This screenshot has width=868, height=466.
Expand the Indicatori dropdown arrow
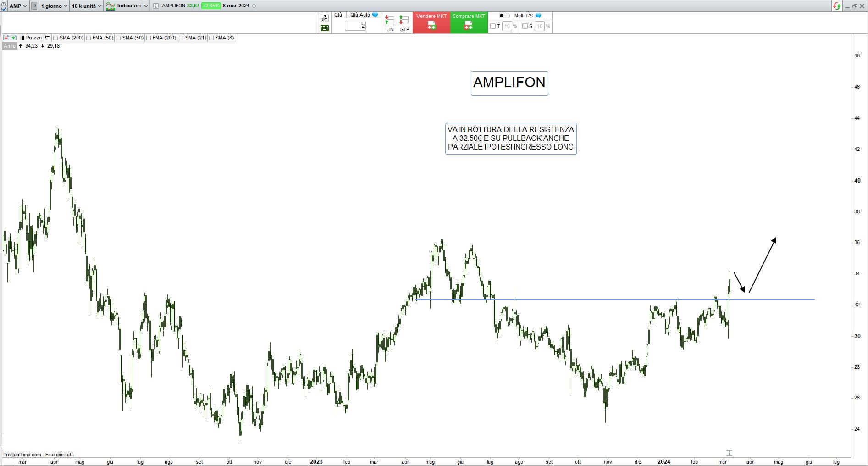[146, 6]
